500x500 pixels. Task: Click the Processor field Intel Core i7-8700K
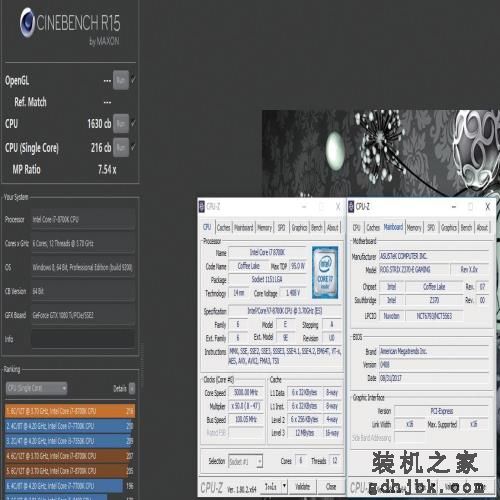(x=83, y=219)
